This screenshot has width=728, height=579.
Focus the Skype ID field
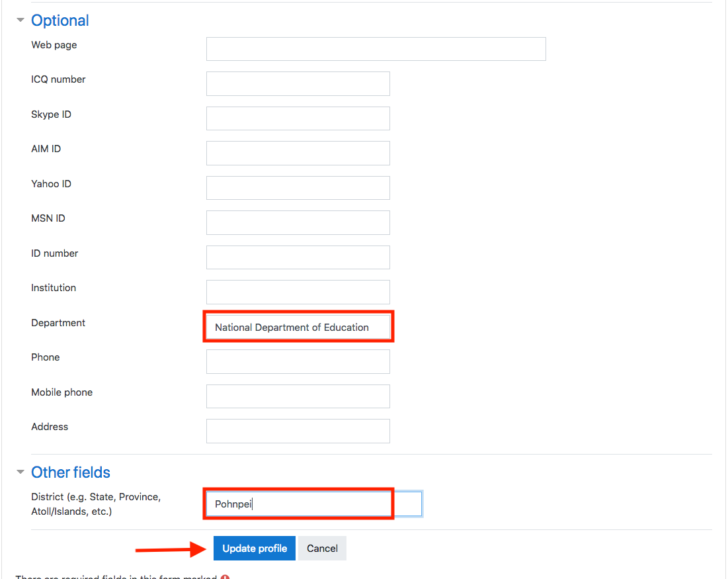pyautogui.click(x=298, y=118)
